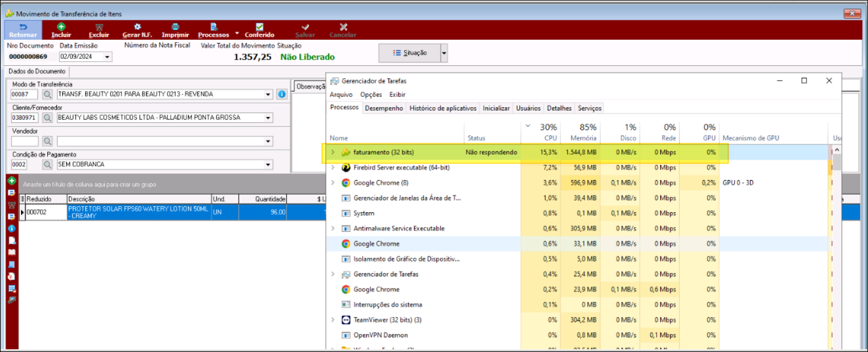Select the OpenVPN Daemon process row
This screenshot has height=352, width=868.
point(578,335)
